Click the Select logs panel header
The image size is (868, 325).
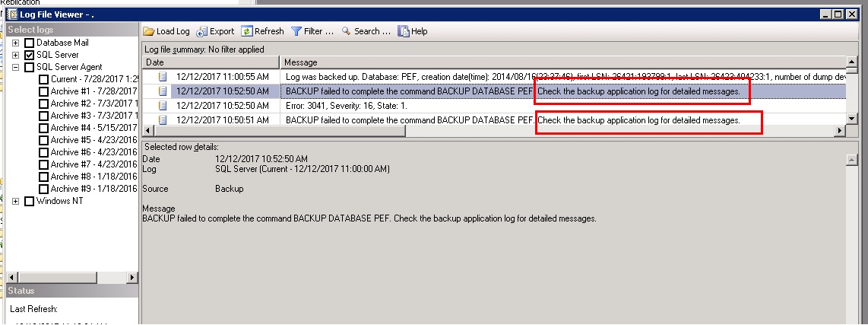coord(72,30)
